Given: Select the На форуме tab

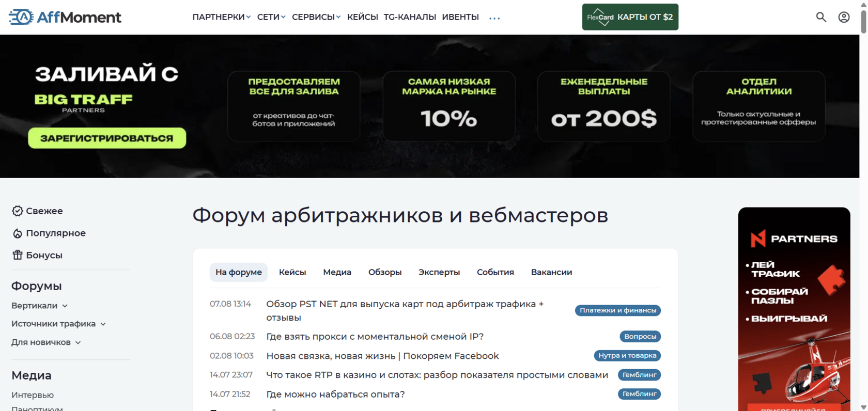Looking at the screenshot, I should tap(239, 272).
